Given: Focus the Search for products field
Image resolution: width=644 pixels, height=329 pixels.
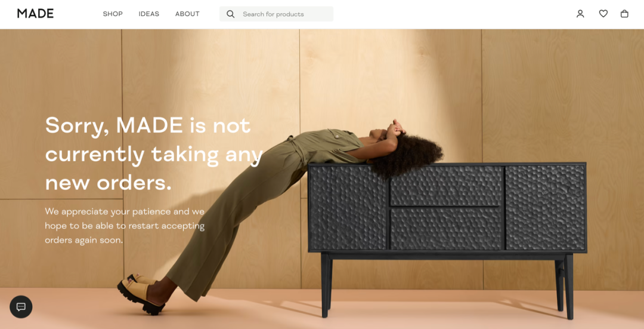Looking at the screenshot, I should coord(276,14).
